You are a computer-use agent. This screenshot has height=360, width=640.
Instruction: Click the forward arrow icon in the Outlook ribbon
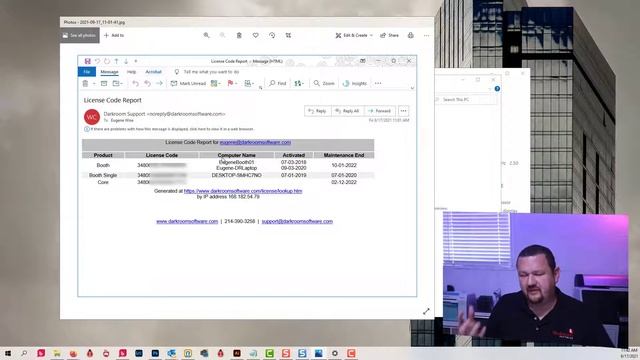point(159,83)
